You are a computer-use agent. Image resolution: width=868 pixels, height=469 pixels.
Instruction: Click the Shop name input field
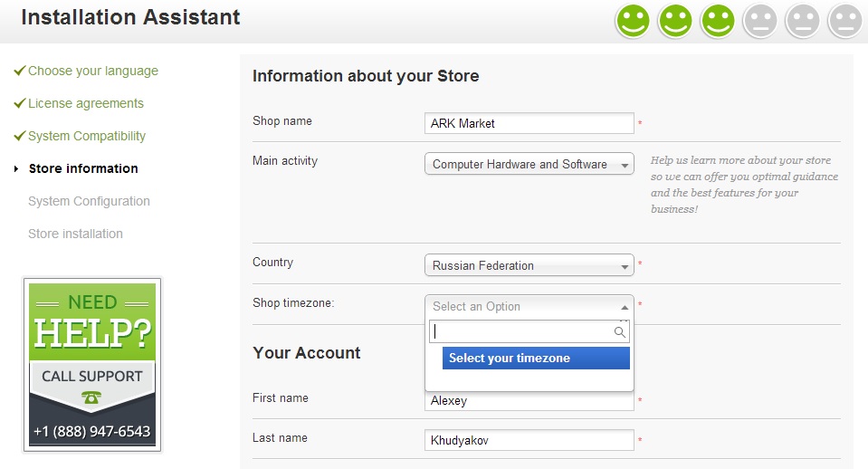coord(529,123)
